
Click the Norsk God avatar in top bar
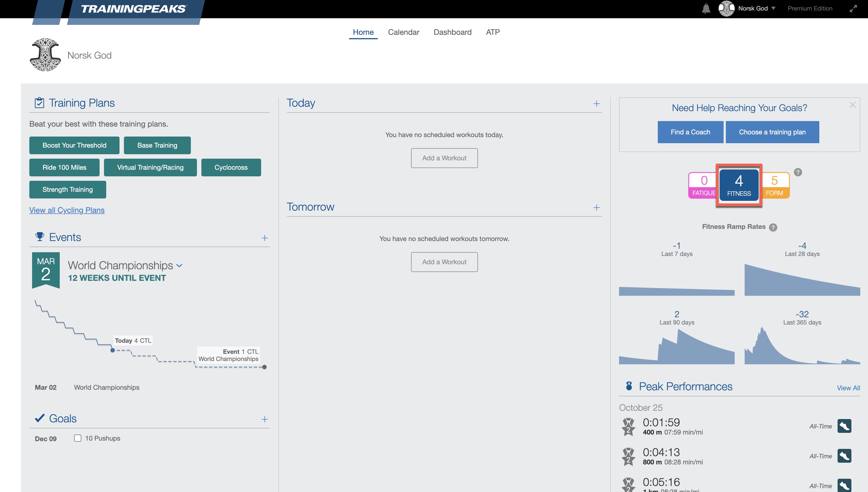click(726, 9)
